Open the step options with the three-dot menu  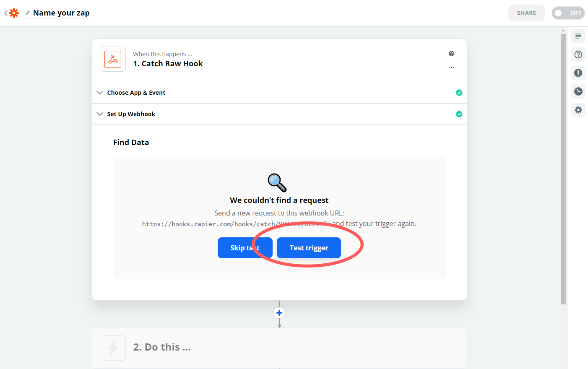452,67
